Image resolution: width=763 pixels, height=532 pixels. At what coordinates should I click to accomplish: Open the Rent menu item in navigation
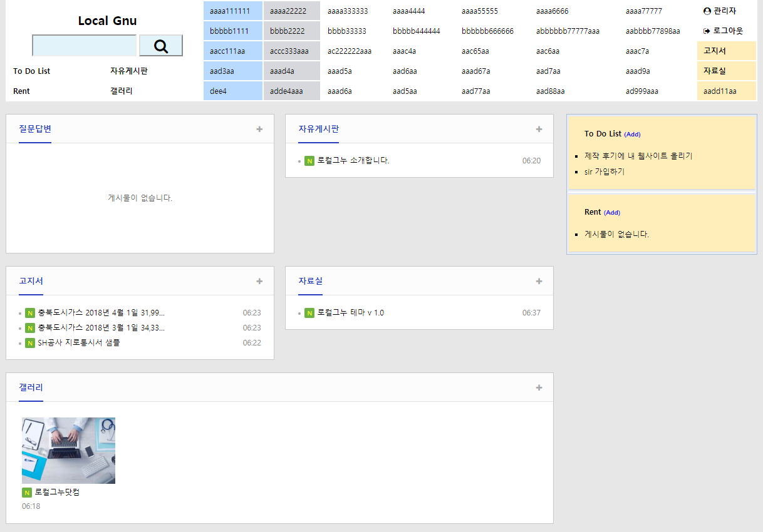coord(21,91)
